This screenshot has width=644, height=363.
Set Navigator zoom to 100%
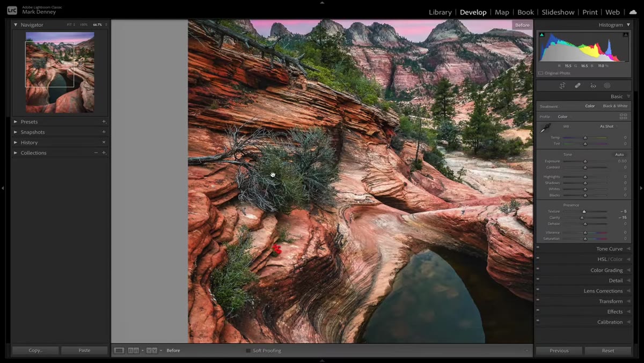[84, 25]
